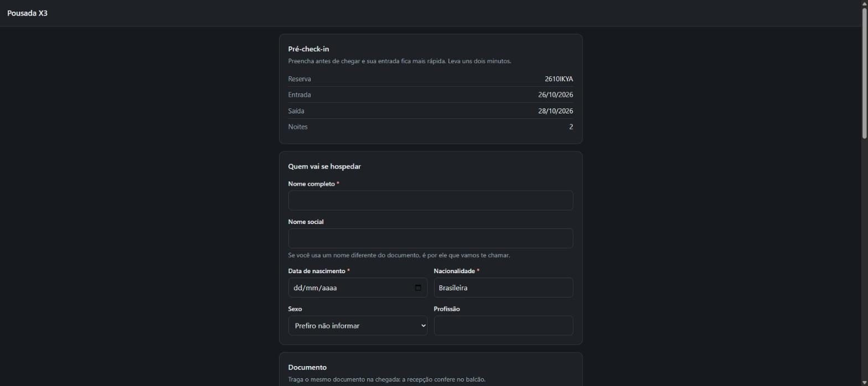Click the Entrada date 26/10/2026

[555, 95]
